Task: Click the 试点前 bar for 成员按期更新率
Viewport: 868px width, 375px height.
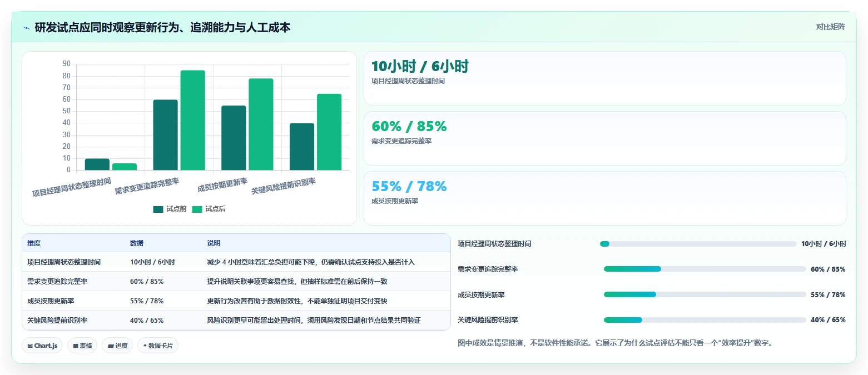Action: (234, 138)
